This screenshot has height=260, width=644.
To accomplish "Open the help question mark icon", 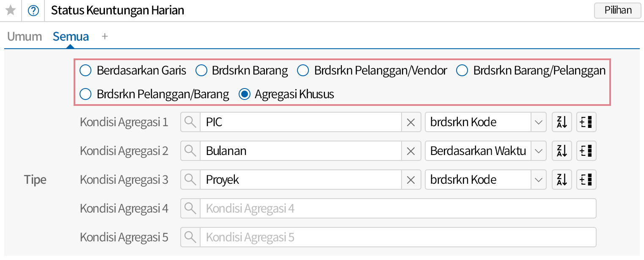I will [x=33, y=11].
